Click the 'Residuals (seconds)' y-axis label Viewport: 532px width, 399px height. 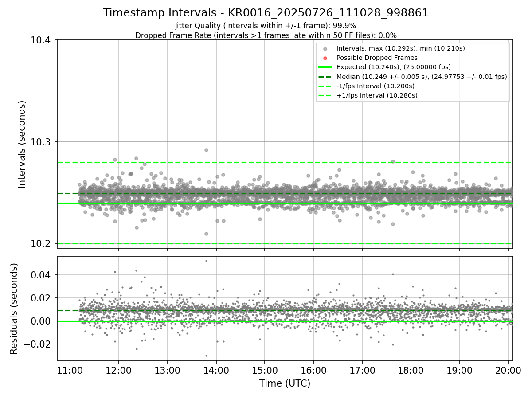tap(14, 309)
